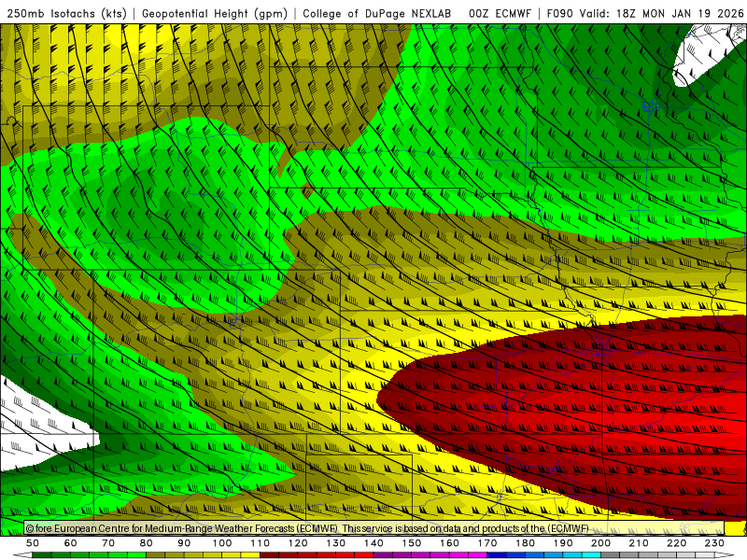The width and height of the screenshot is (747, 560).
Task: Click the colorbar label '80'
Action: point(147,543)
